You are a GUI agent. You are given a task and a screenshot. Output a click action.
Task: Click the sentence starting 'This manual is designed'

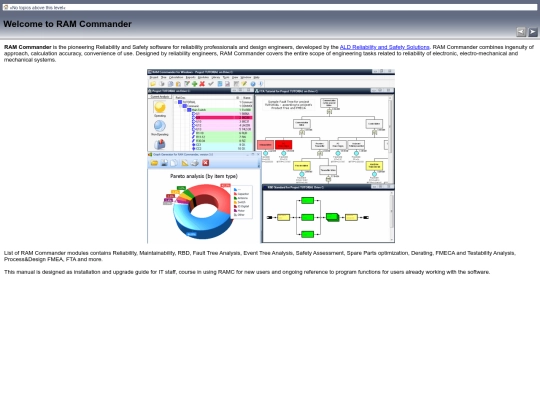pyautogui.click(x=247, y=272)
